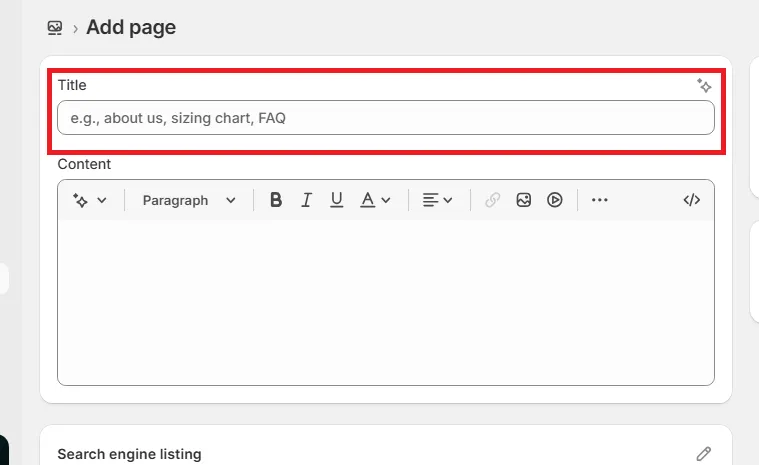Click the insert image icon
Image resolution: width=759 pixels, height=465 pixels.
tap(523, 200)
